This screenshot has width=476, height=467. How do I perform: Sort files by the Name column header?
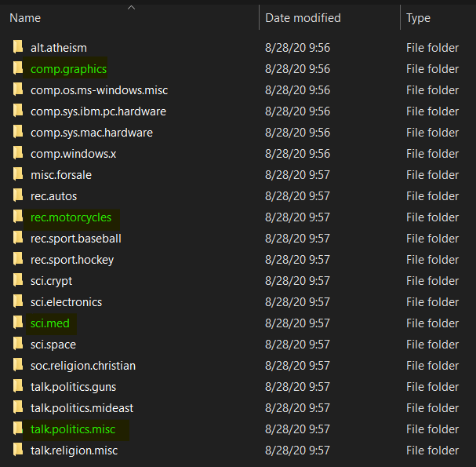[x=25, y=18]
